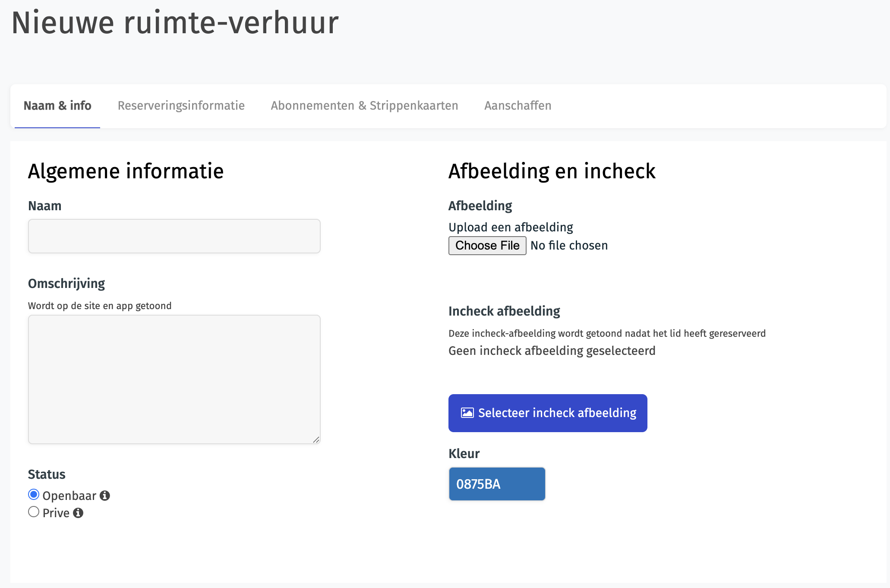Click the Openbaar label text

[x=69, y=496]
